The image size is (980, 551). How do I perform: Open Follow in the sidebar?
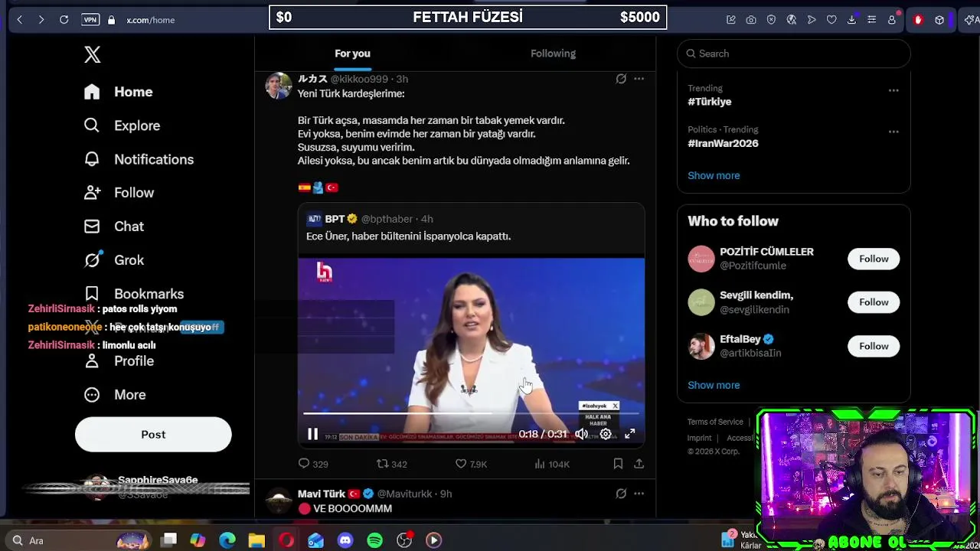(x=119, y=193)
